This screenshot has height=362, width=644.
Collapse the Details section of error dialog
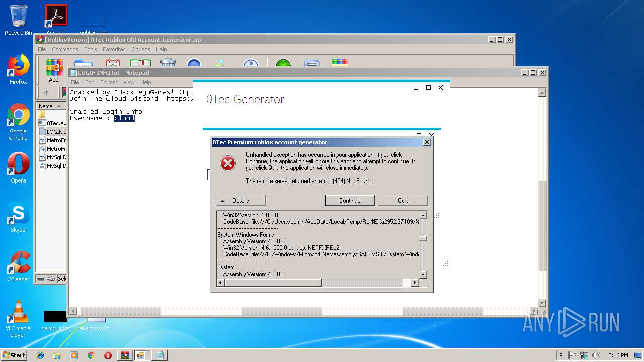(x=240, y=200)
